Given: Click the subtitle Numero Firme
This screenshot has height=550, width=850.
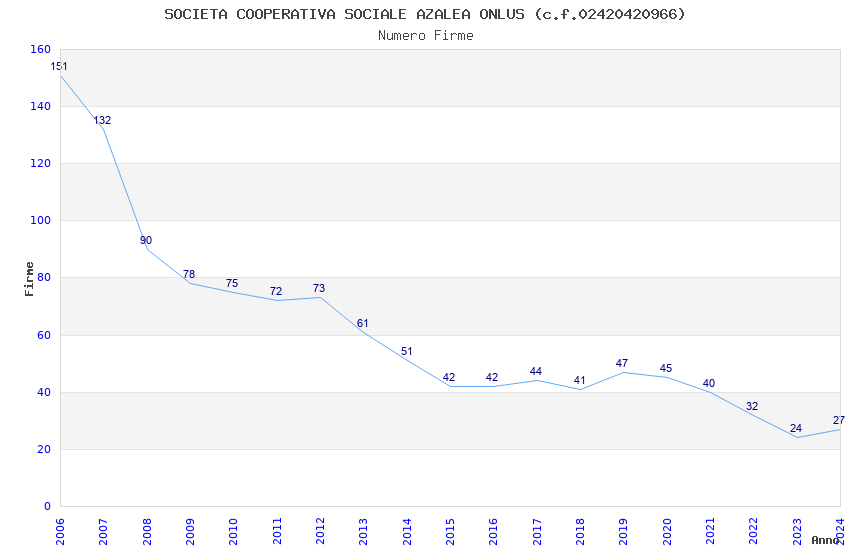Looking at the screenshot, I should point(426,36).
